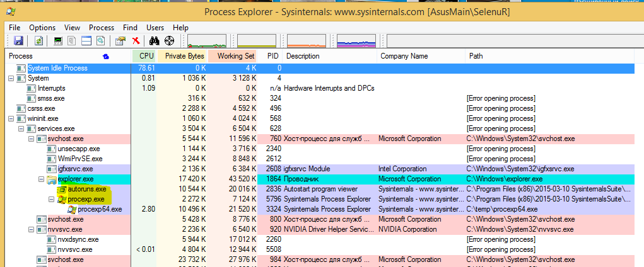Click the Save toolbar icon
The height and width of the screenshot is (267, 644).
tap(18, 41)
